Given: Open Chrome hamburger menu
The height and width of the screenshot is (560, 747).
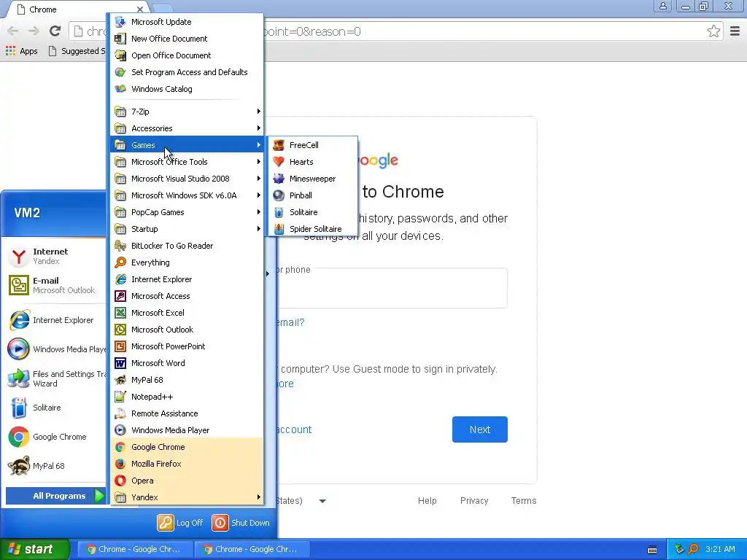Looking at the screenshot, I should (x=735, y=31).
